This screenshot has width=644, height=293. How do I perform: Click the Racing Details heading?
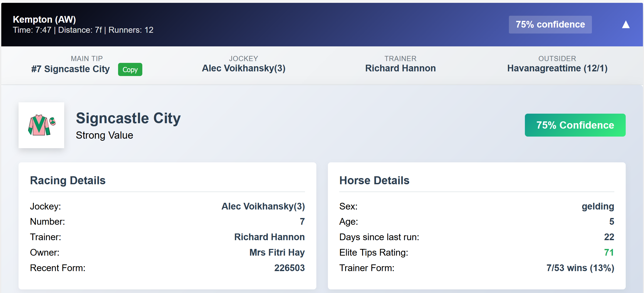click(68, 180)
